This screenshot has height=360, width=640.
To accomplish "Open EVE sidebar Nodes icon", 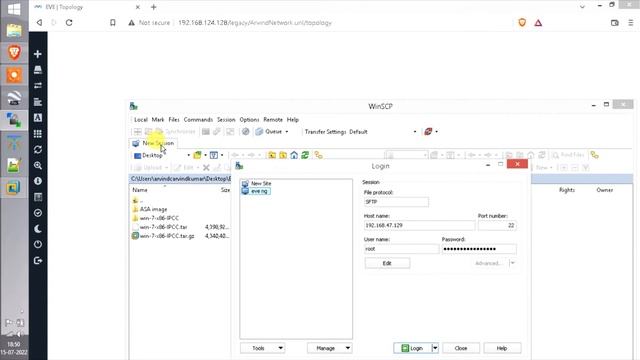I will tap(38, 70).
